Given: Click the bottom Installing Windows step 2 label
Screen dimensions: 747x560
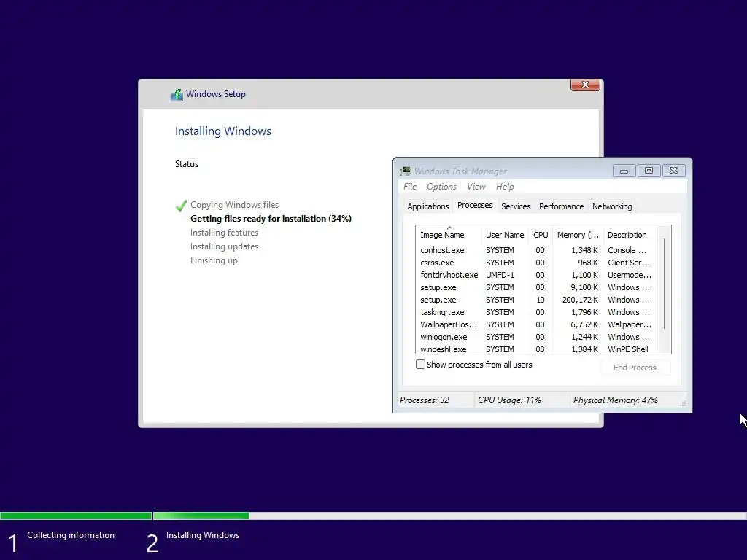Looking at the screenshot, I should [x=203, y=535].
